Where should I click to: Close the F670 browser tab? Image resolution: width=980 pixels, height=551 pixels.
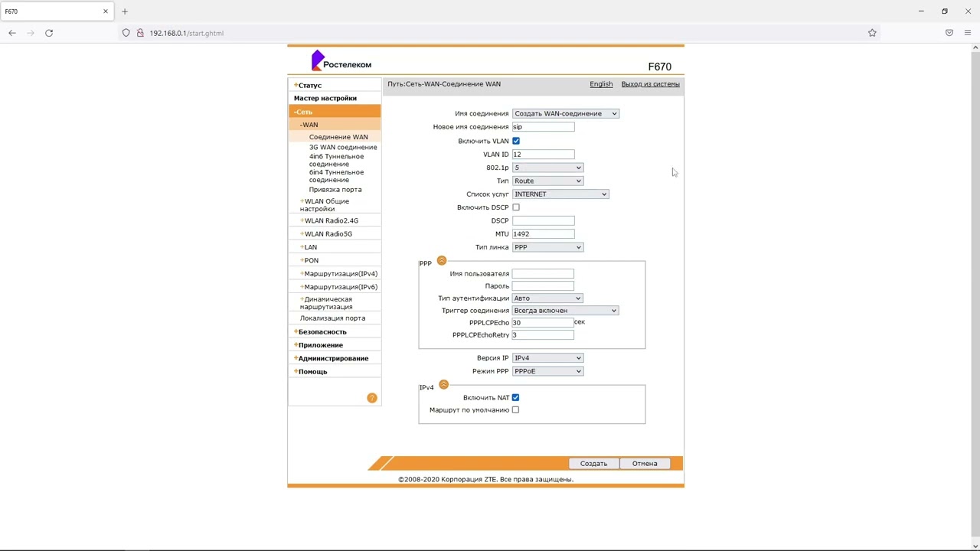106,11
